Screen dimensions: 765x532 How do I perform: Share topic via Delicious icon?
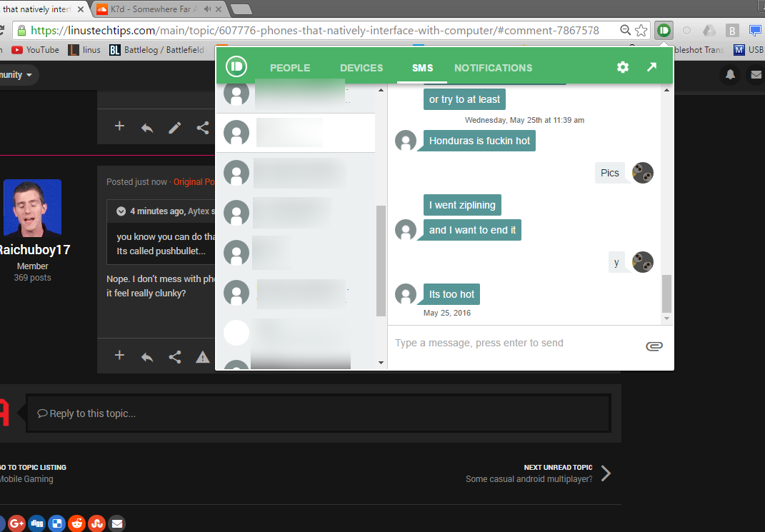click(x=57, y=523)
